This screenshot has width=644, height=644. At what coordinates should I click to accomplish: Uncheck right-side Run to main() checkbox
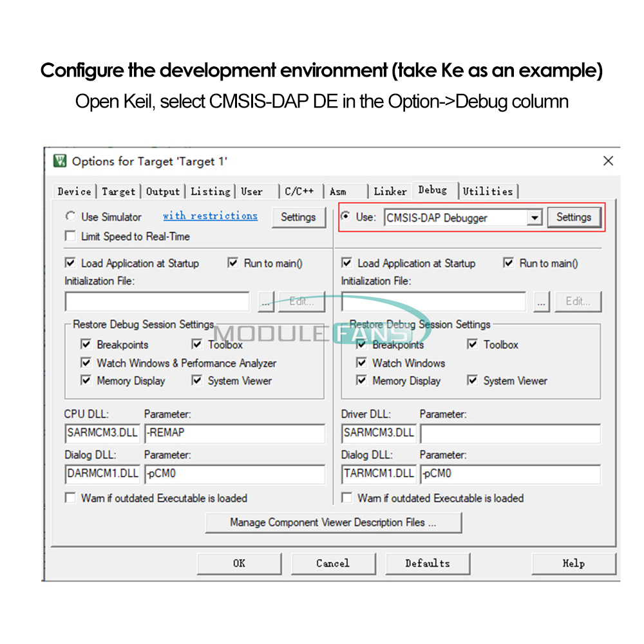pos(508,263)
